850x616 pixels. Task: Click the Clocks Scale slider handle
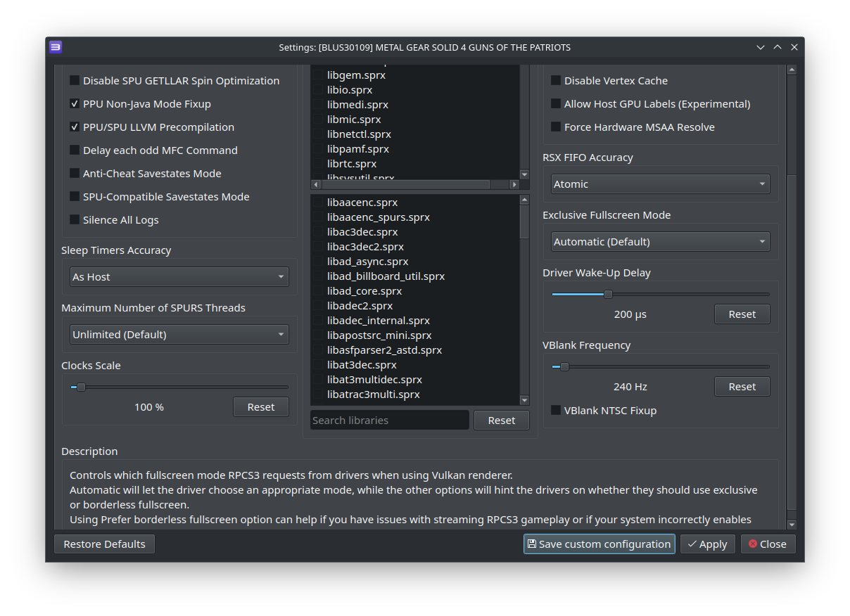[x=81, y=387]
